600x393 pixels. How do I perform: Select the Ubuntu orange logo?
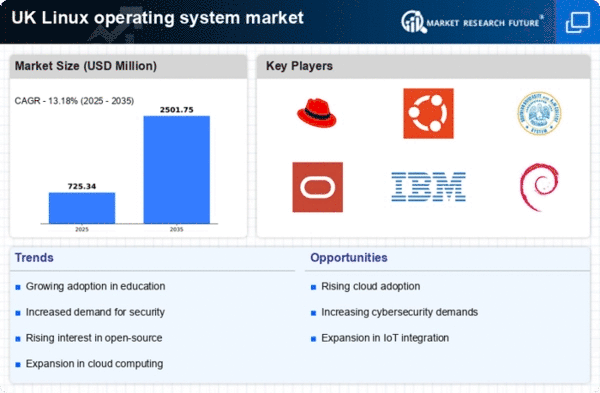pyautogui.click(x=428, y=114)
